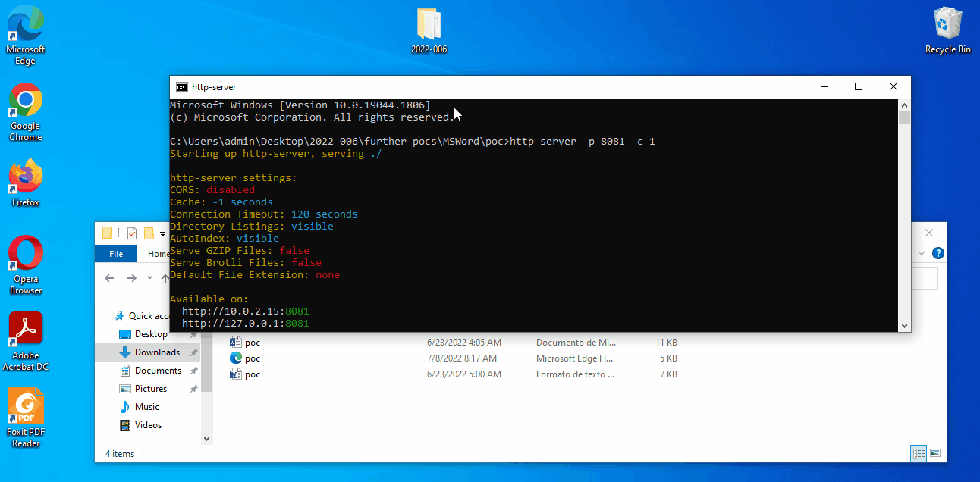Open Music in the navigation pane
This screenshot has width=980, height=482.
147,407
